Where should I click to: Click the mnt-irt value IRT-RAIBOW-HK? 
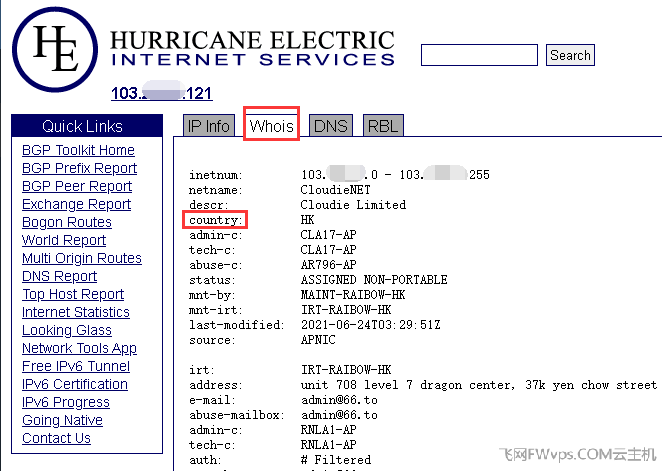click(346, 310)
